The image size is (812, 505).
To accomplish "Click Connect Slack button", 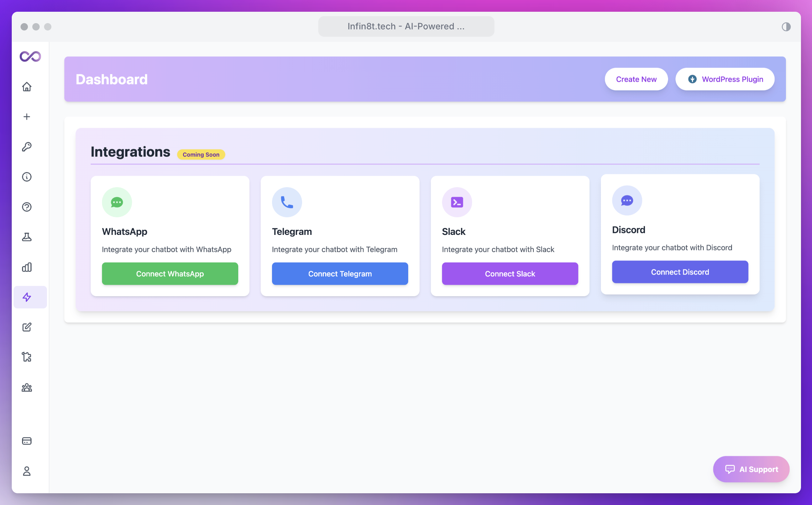I will click(510, 274).
